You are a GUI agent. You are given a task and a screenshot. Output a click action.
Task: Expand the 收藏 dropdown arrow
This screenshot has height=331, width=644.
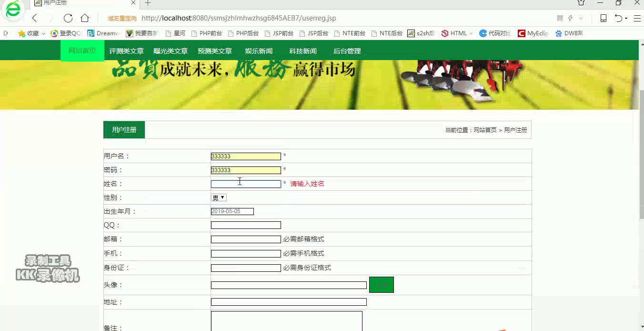click(x=43, y=34)
